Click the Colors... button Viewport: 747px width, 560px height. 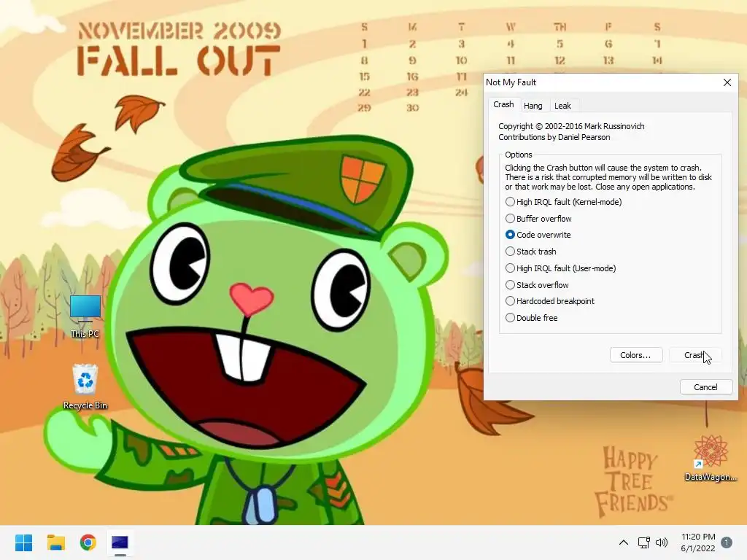pos(636,355)
